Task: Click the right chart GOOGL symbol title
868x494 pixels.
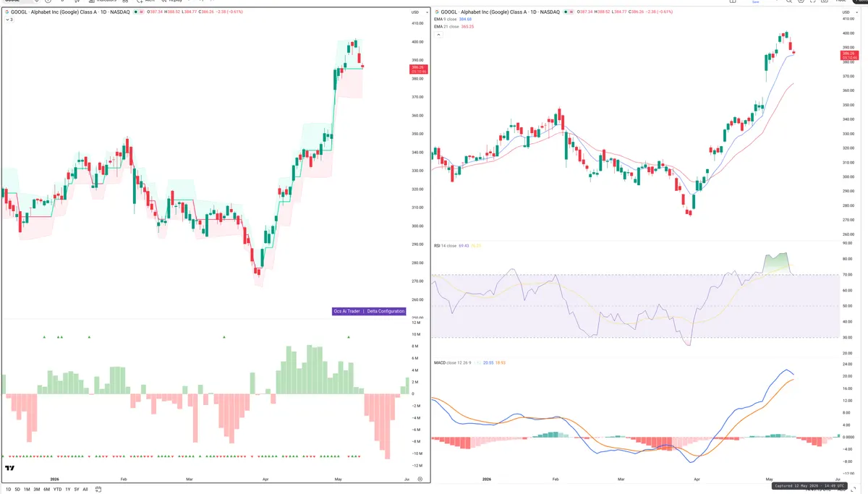Action: coord(501,12)
